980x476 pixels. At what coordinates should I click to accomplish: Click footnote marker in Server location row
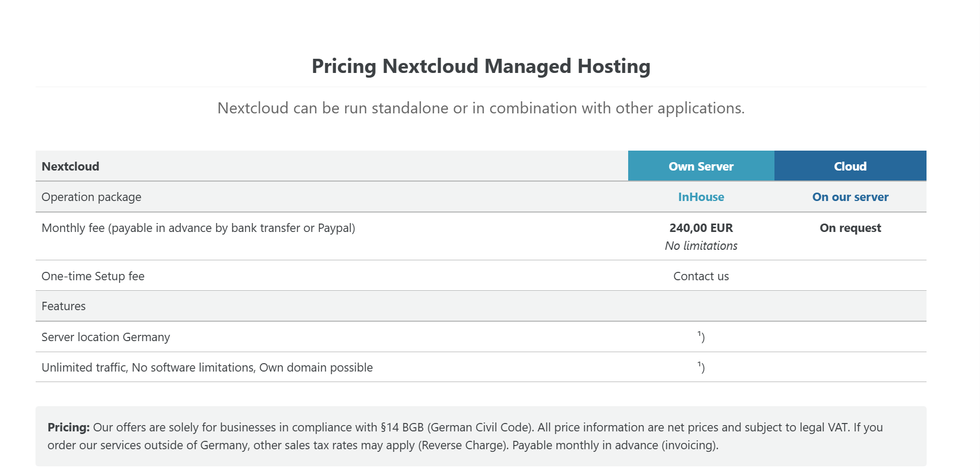[701, 336]
